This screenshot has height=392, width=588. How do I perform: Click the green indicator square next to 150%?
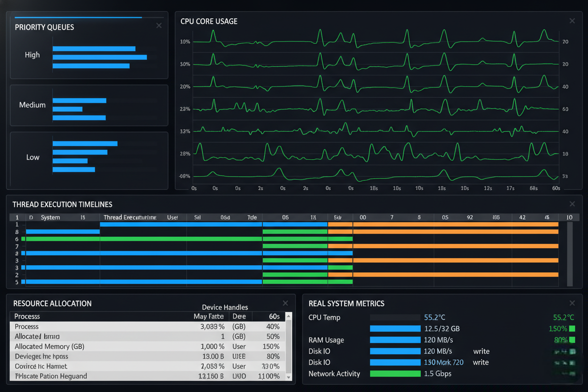pyautogui.click(x=572, y=328)
